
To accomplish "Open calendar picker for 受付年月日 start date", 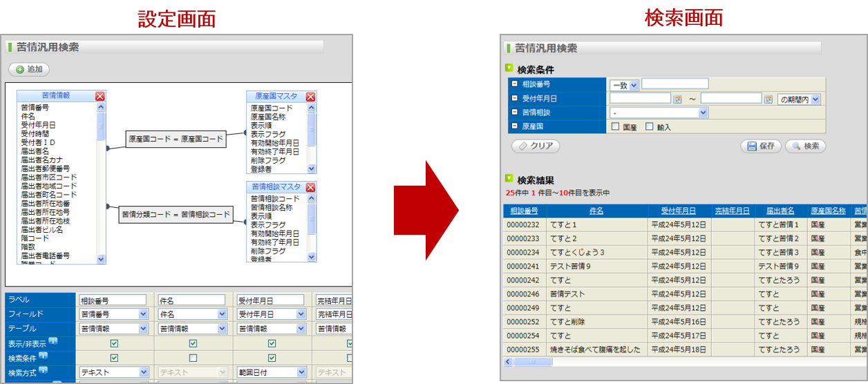I will point(677,99).
